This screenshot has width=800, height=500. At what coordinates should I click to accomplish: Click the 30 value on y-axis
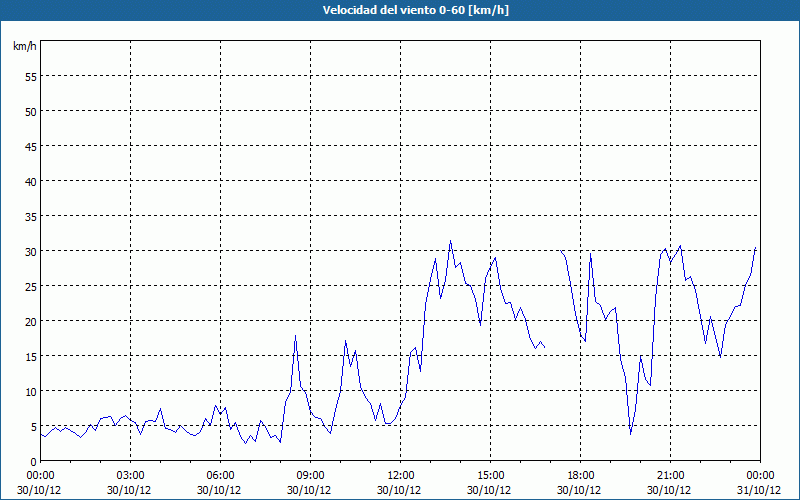31,251
